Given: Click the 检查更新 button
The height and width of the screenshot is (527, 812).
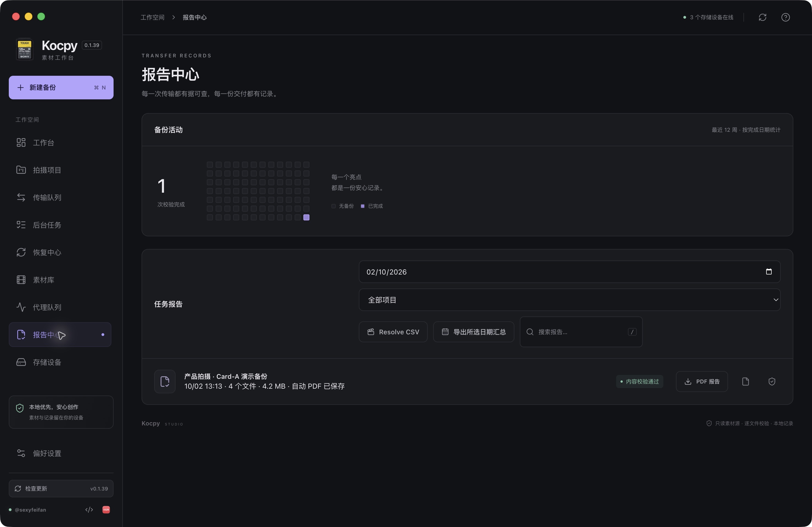Looking at the screenshot, I should (x=61, y=488).
